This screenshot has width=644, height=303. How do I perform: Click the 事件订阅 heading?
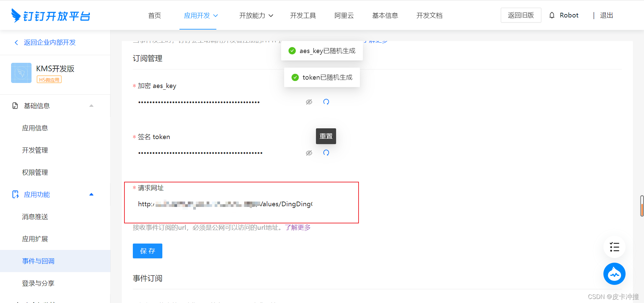pyautogui.click(x=148, y=278)
